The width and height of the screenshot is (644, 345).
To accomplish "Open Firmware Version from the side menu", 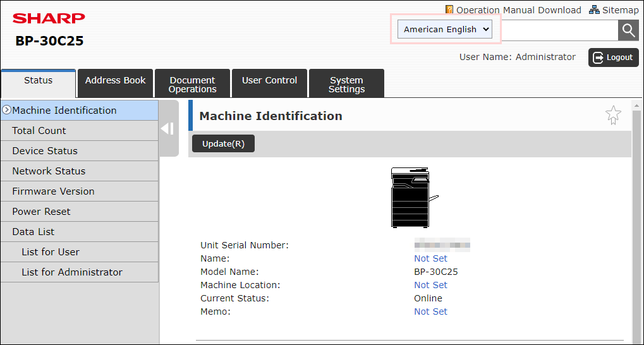I will 79,191.
